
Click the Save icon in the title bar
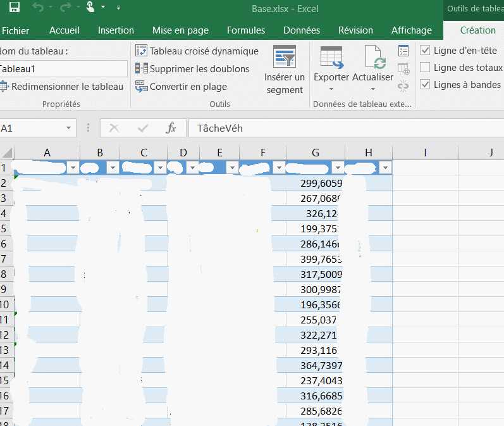pyautogui.click(x=14, y=8)
